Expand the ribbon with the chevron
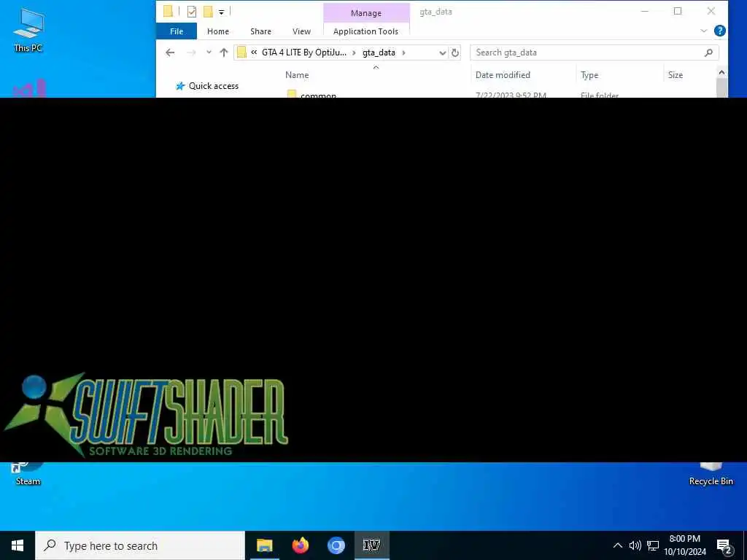Image resolution: width=747 pixels, height=560 pixels. coord(704,31)
